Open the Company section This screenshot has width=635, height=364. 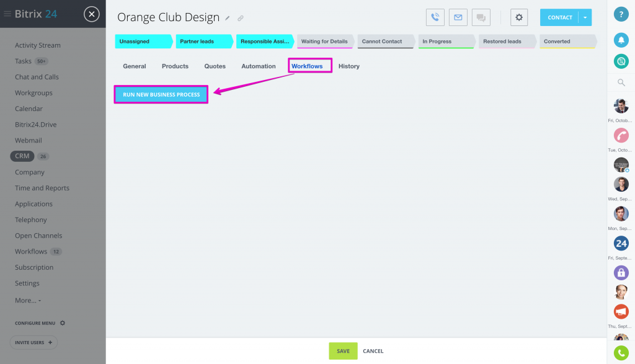coord(30,172)
